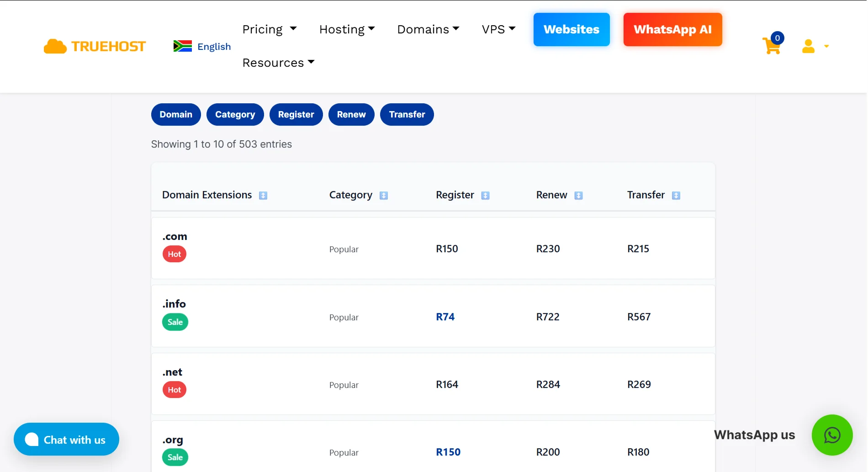
Task: Click the Register filter pill
Action: coord(296,115)
